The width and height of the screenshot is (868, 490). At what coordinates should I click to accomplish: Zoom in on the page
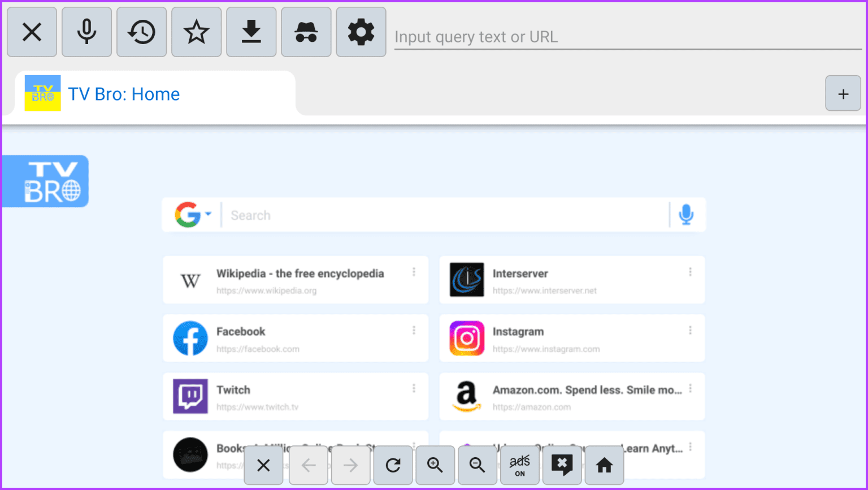435,465
